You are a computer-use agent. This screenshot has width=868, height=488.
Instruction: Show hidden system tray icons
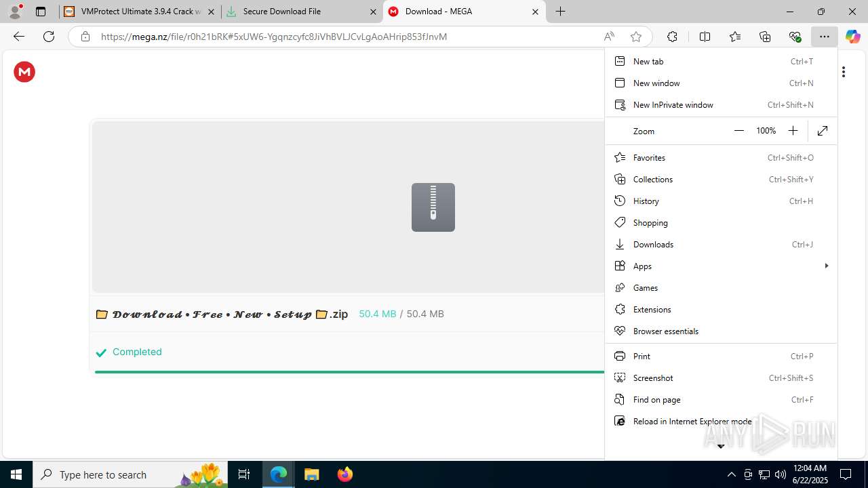click(x=731, y=474)
